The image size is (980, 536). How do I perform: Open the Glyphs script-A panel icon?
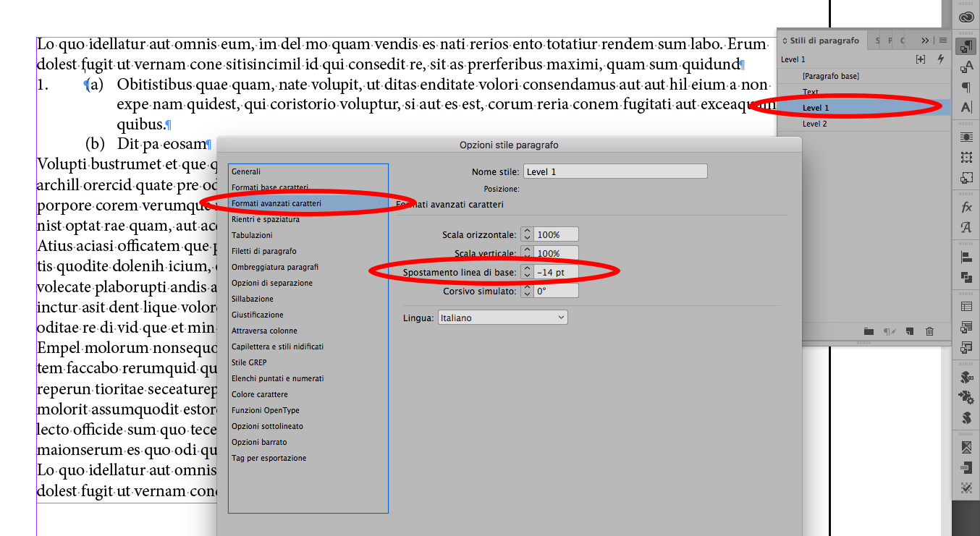click(x=966, y=227)
